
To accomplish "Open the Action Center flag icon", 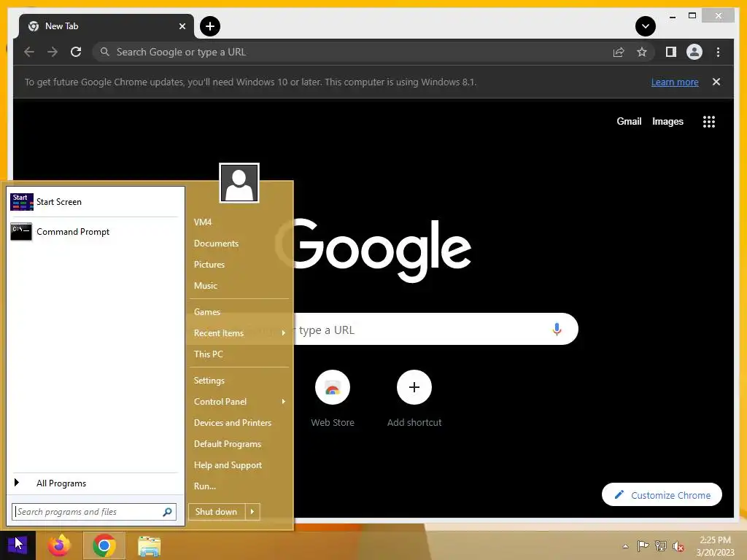I will pos(643,546).
